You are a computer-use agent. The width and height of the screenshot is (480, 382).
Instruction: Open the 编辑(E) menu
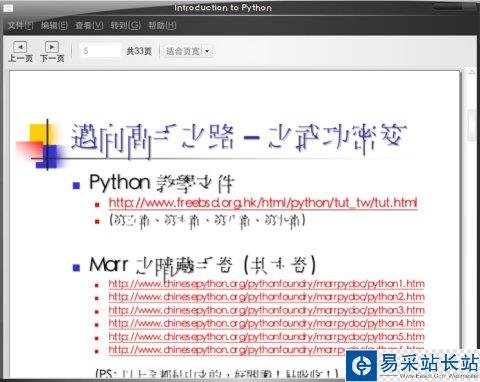click(x=54, y=25)
